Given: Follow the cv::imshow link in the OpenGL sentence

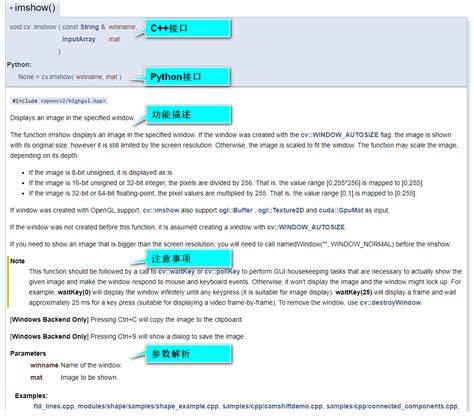Looking at the screenshot, I should [x=161, y=210].
